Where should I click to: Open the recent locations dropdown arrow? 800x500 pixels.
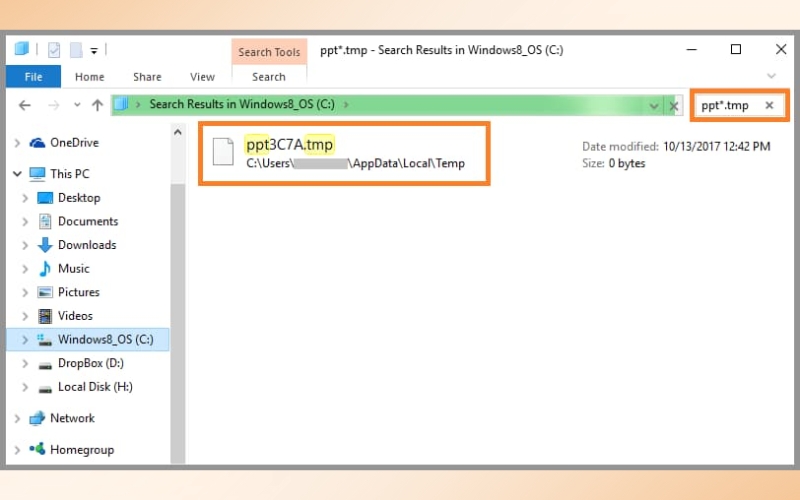[x=77, y=105]
